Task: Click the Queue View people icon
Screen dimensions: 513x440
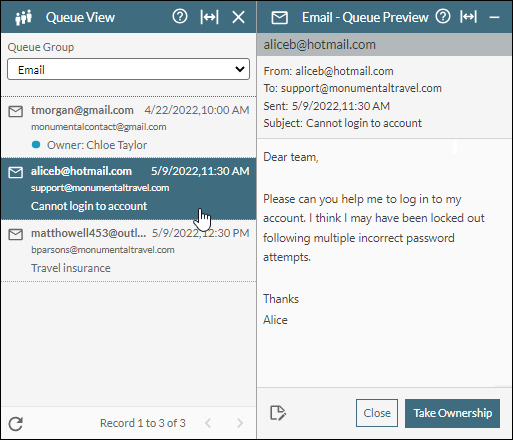Action: (23, 17)
